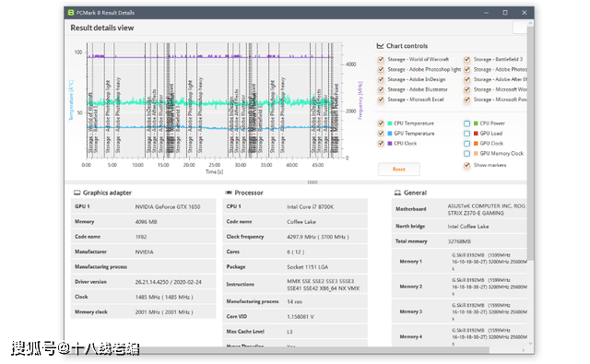Click the splitter handle below the chart

point(313,182)
